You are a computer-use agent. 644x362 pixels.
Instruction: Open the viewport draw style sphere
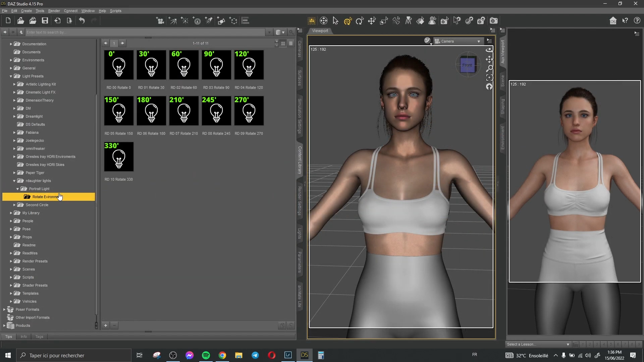pyautogui.click(x=427, y=41)
